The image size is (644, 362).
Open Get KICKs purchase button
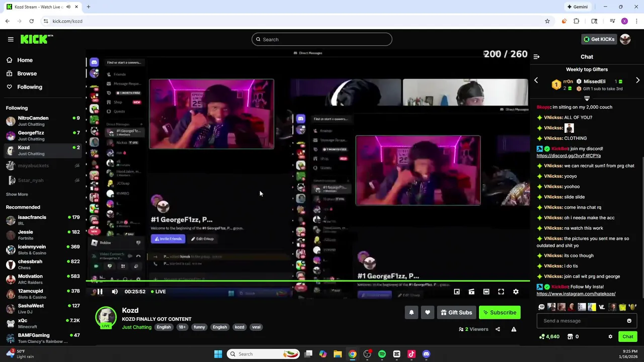(x=599, y=39)
